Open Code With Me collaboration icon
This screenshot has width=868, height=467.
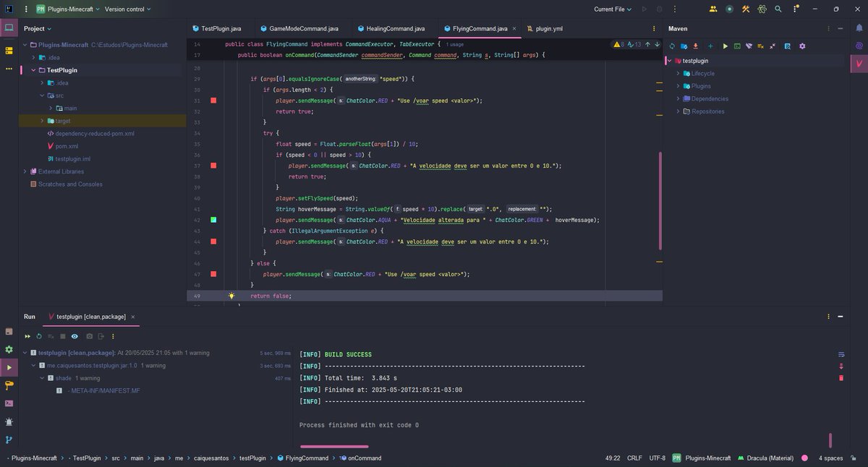coord(714,9)
